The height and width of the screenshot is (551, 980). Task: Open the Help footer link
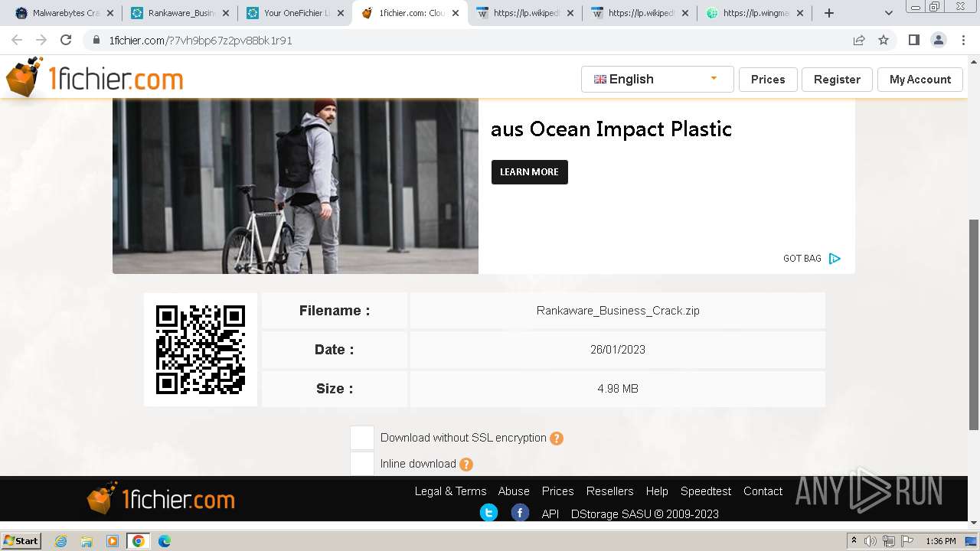pyautogui.click(x=657, y=491)
